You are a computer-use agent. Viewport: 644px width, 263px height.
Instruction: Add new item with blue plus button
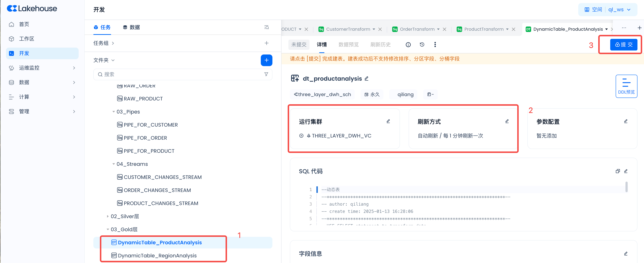tap(266, 60)
